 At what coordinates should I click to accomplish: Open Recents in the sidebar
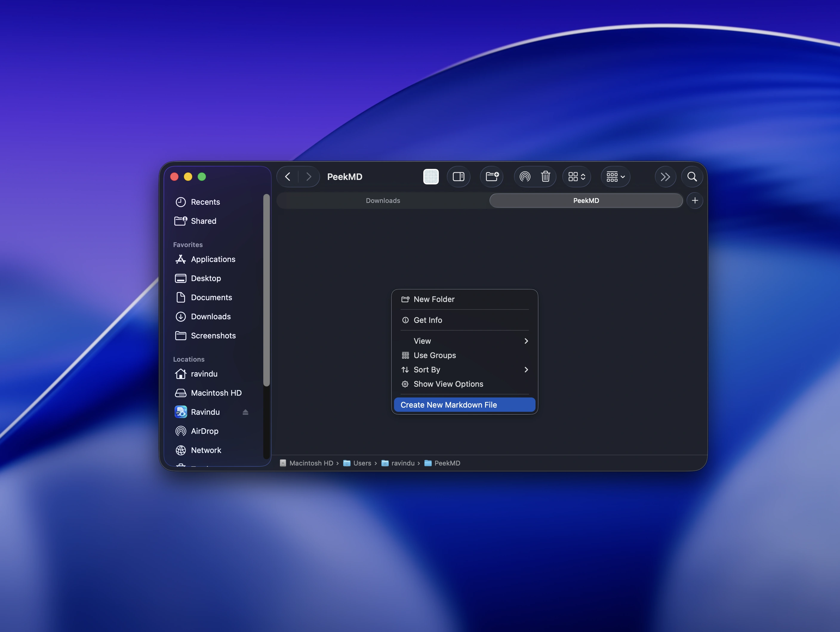click(x=214, y=202)
